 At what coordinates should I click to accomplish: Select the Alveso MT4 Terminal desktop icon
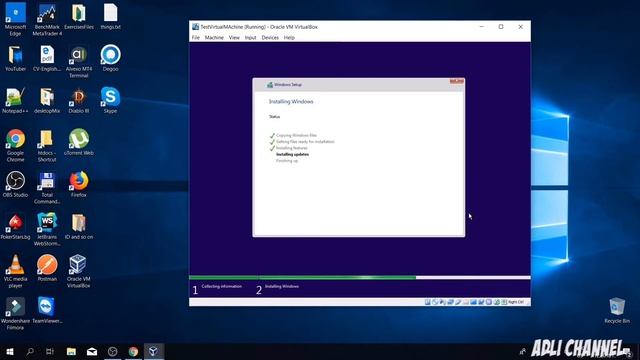point(79,62)
